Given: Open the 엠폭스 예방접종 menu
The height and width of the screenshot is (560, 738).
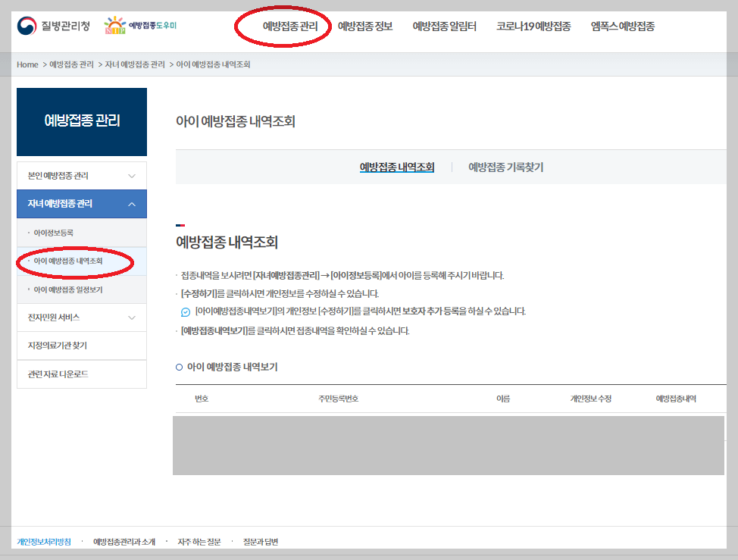Looking at the screenshot, I should 621,25.
